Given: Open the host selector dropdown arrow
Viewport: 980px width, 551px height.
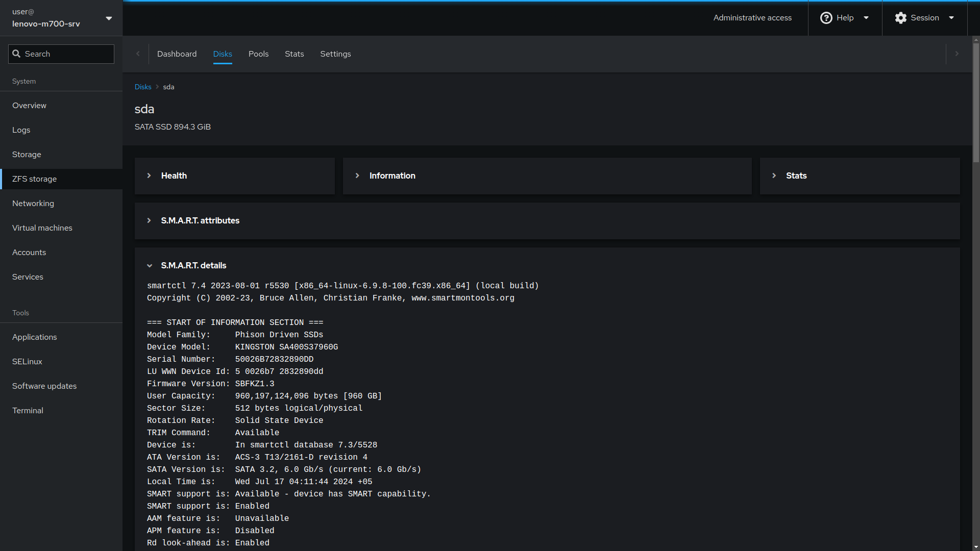Looking at the screenshot, I should 109,18.
